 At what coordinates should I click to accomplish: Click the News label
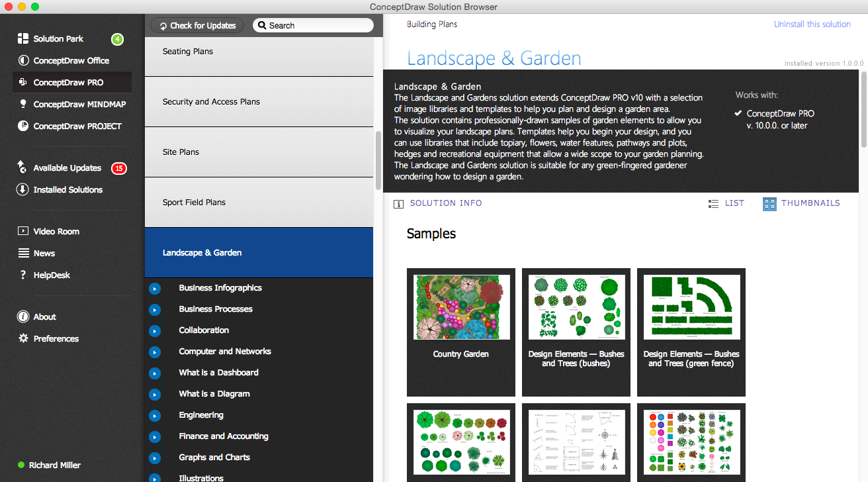(44, 254)
